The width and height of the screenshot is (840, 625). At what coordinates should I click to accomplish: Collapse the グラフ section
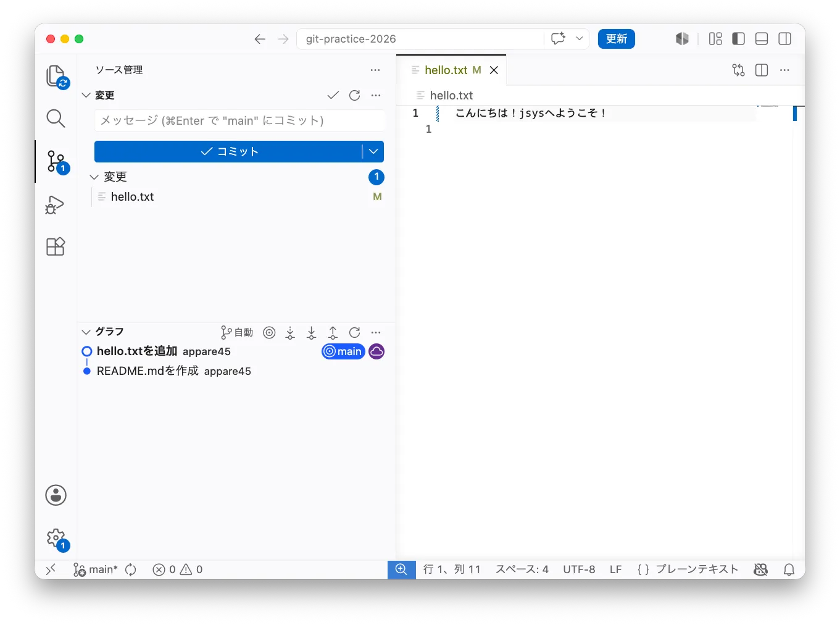click(x=103, y=332)
